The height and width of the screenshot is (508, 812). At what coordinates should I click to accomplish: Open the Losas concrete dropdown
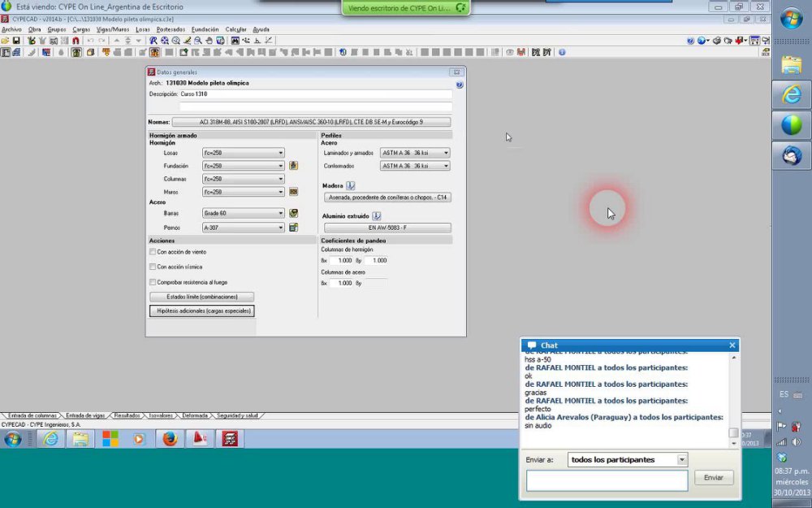click(244, 153)
